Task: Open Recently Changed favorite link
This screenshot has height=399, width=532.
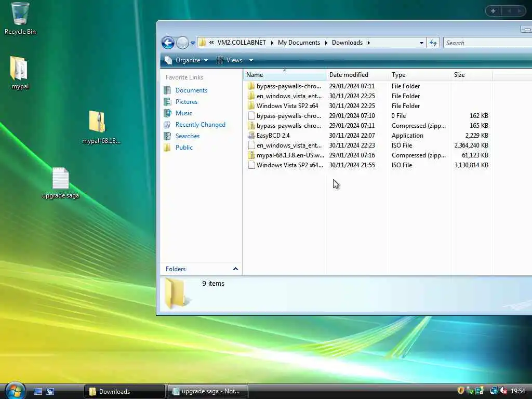Action: (x=200, y=125)
